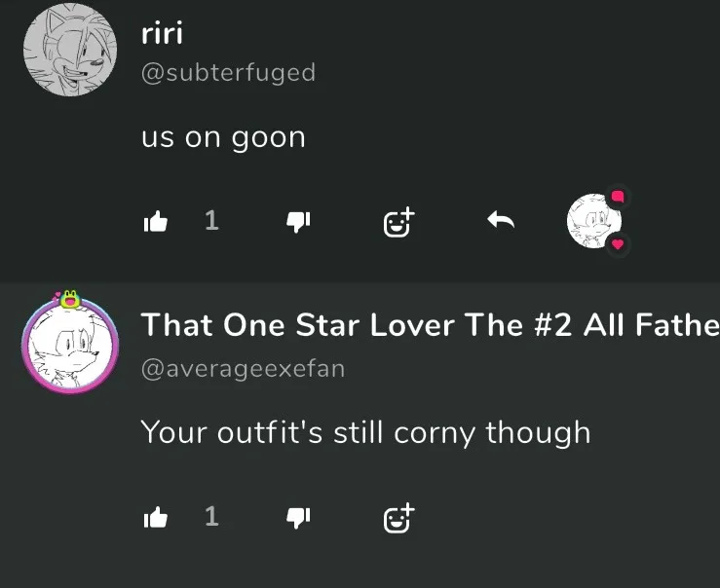View the small replier avatar on riri's comment
The image size is (720, 588).
[x=593, y=221]
